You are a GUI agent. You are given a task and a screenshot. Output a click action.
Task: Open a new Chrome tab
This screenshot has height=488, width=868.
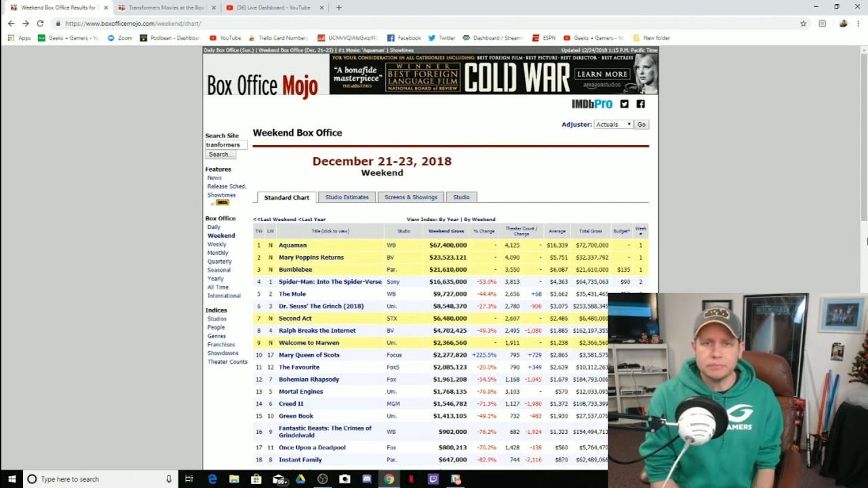[339, 7]
